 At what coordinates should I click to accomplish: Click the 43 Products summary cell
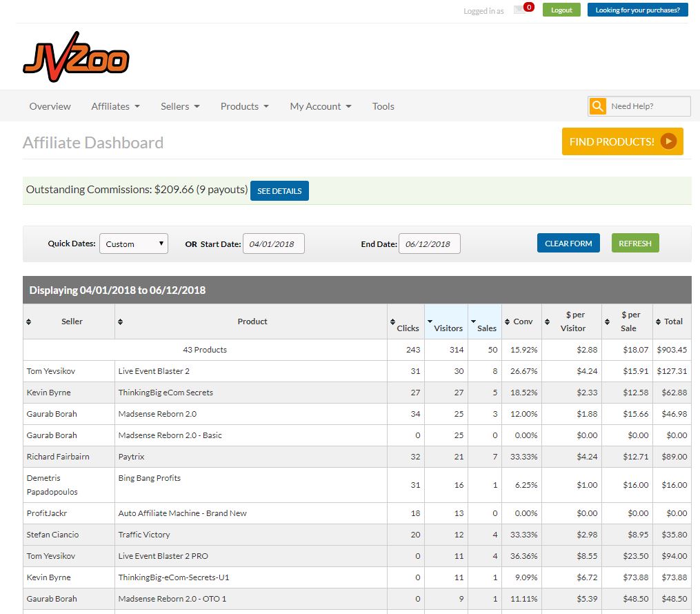(205, 350)
